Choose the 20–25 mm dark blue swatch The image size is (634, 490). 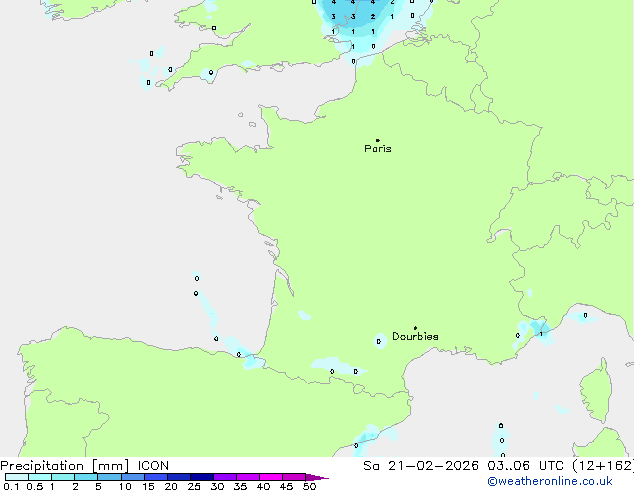[x=178, y=477]
